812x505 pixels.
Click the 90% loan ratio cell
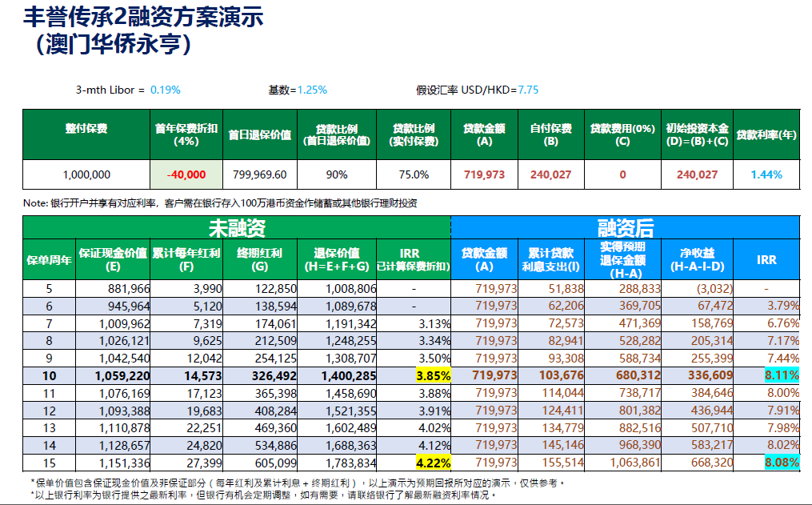coord(337,175)
